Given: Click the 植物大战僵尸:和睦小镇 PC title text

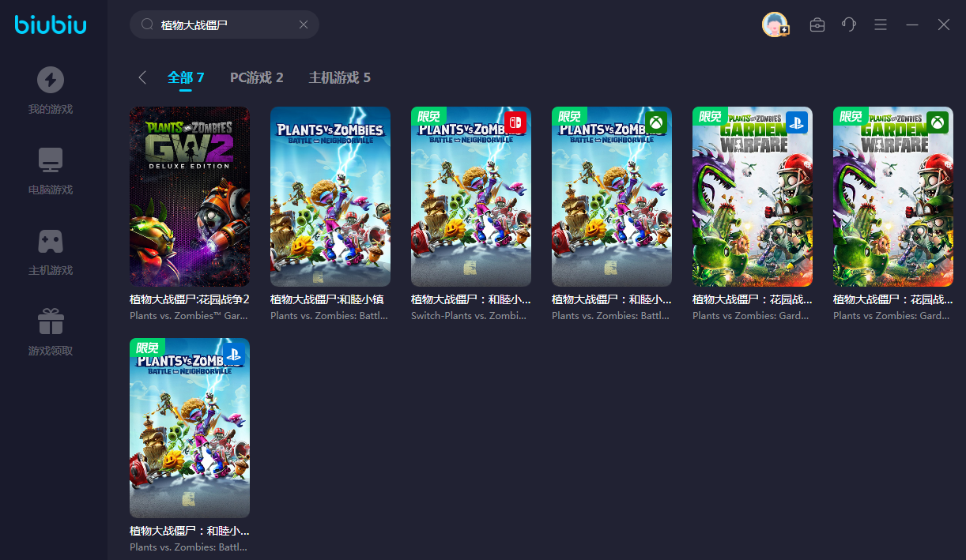Looking at the screenshot, I should point(326,299).
